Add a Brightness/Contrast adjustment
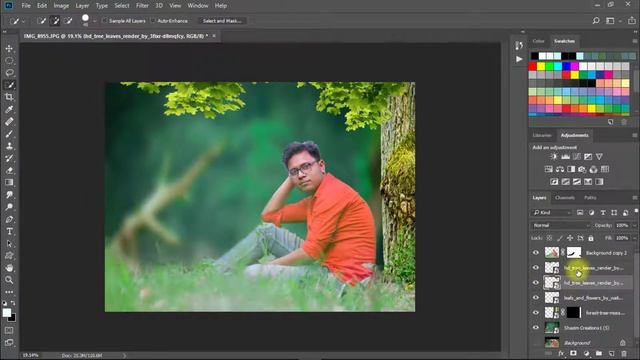The height and width of the screenshot is (360, 640). point(554,157)
